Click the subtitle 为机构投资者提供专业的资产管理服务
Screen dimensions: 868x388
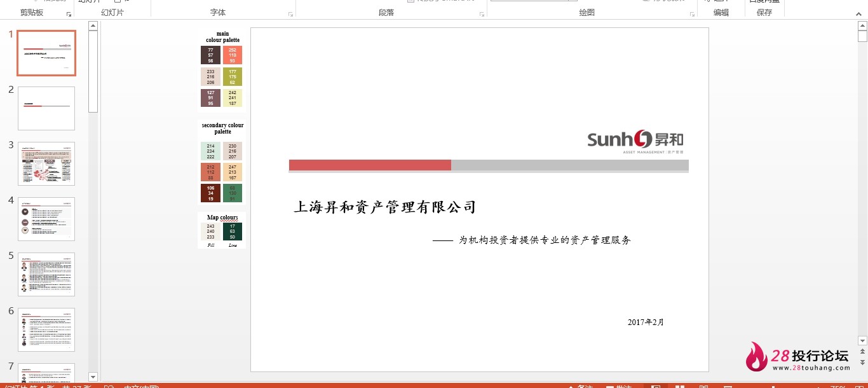point(545,240)
